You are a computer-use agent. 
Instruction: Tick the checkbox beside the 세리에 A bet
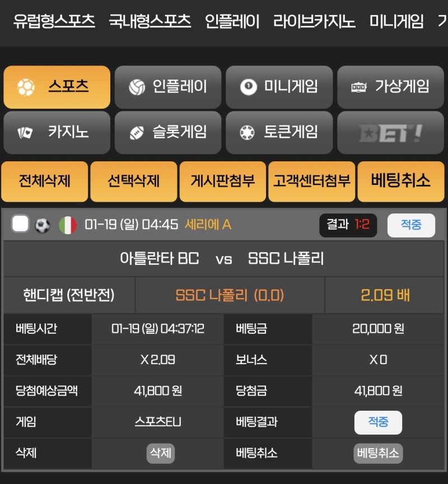pyautogui.click(x=20, y=224)
